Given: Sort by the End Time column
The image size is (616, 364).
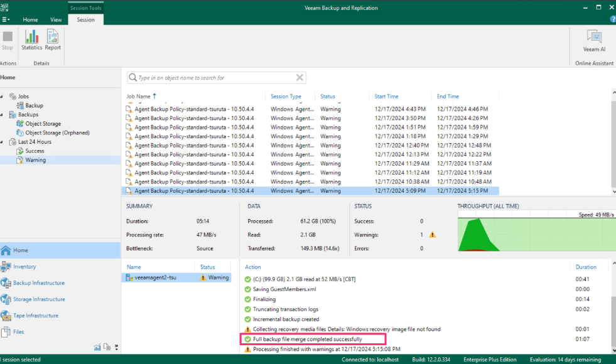Looking at the screenshot, I should point(448,96).
